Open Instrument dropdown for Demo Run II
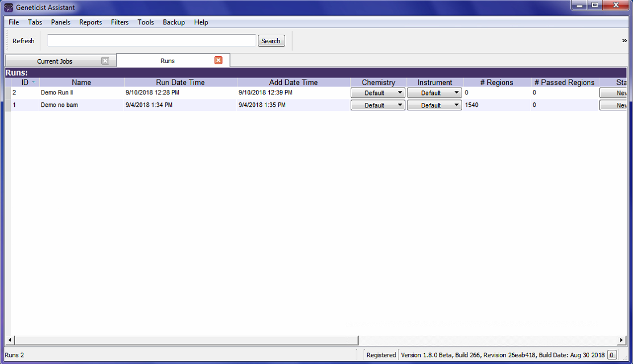The height and width of the screenshot is (364, 633). 434,93
